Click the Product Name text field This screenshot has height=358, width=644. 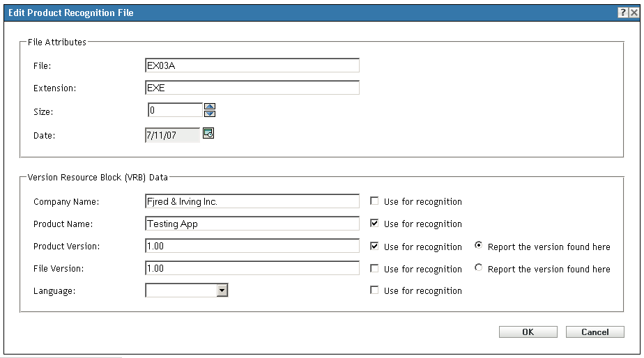point(252,224)
